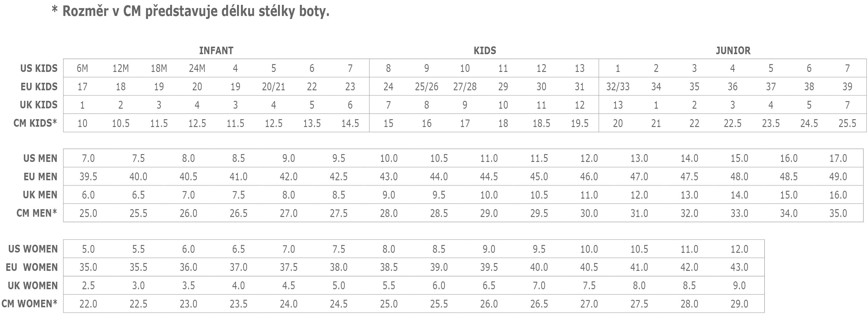This screenshot has width=868, height=316.
Task: Click the 29.0 CM WOMEN cell
Action: click(x=739, y=304)
